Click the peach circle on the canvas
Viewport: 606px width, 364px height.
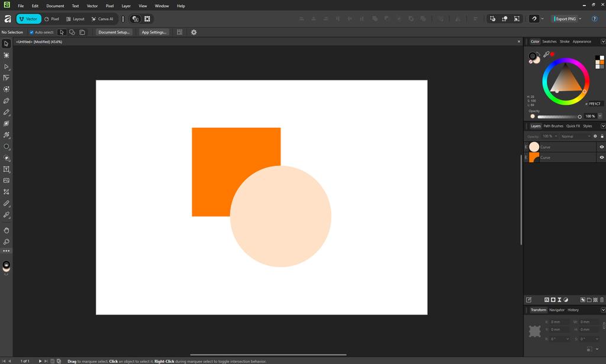pos(281,217)
